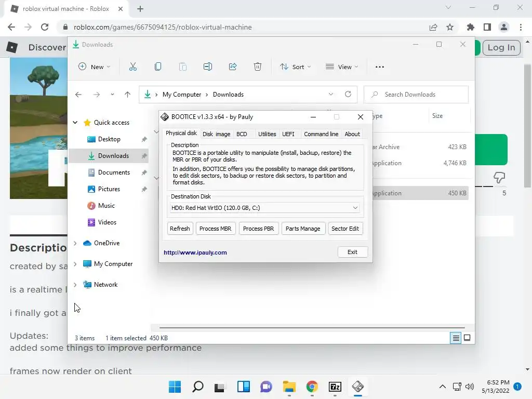This screenshot has width=532, height=399.
Task: Click the Search Downloads input field
Action: pyautogui.click(x=416, y=95)
